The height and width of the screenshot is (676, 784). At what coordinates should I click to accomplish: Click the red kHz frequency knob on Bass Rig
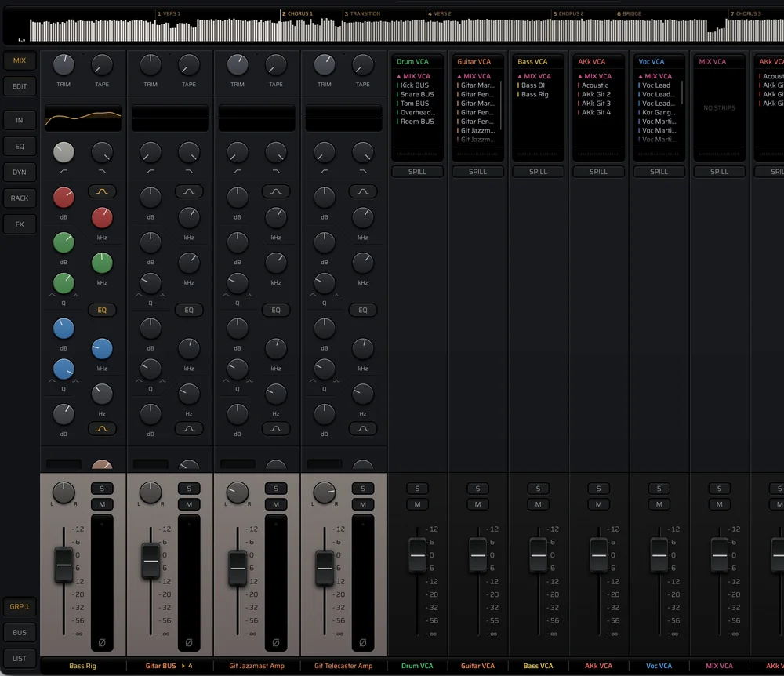click(x=102, y=218)
